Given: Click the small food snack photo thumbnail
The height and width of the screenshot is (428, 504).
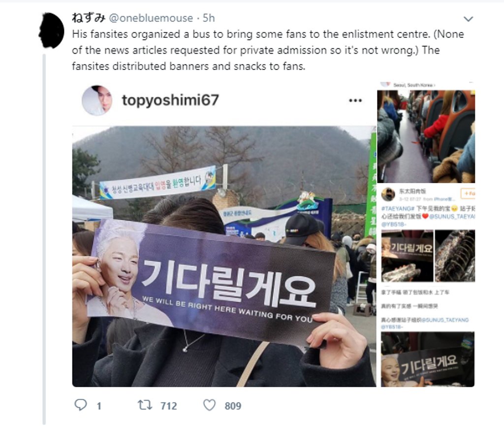Looking at the screenshot, I should coord(455,256).
